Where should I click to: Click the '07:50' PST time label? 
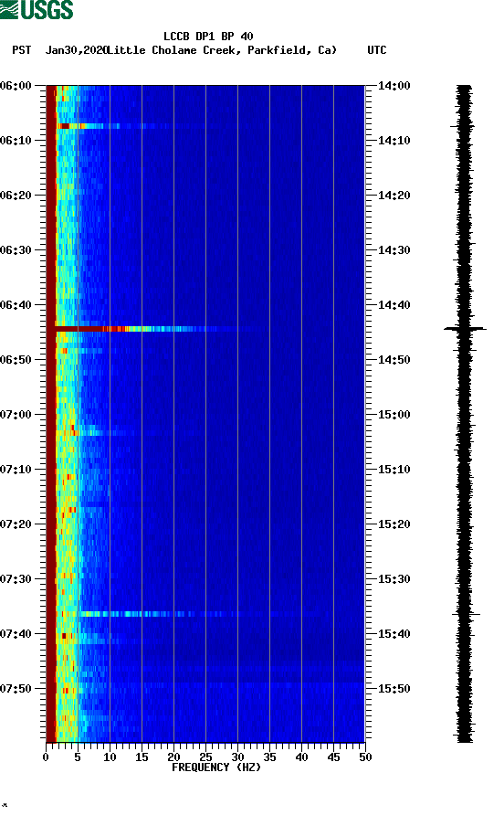16,689
